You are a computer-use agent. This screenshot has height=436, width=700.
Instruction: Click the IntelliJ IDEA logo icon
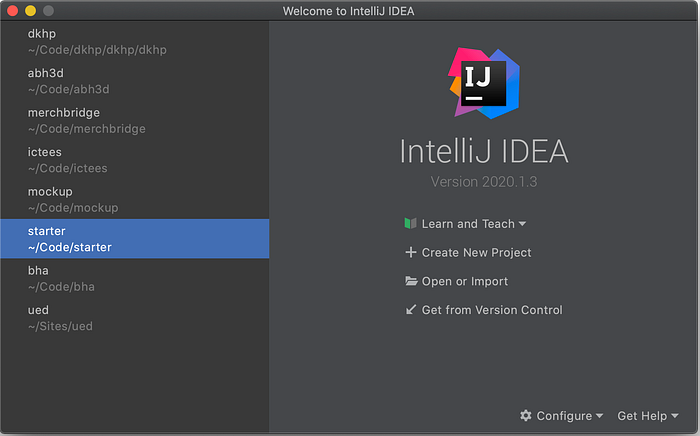[x=484, y=83]
